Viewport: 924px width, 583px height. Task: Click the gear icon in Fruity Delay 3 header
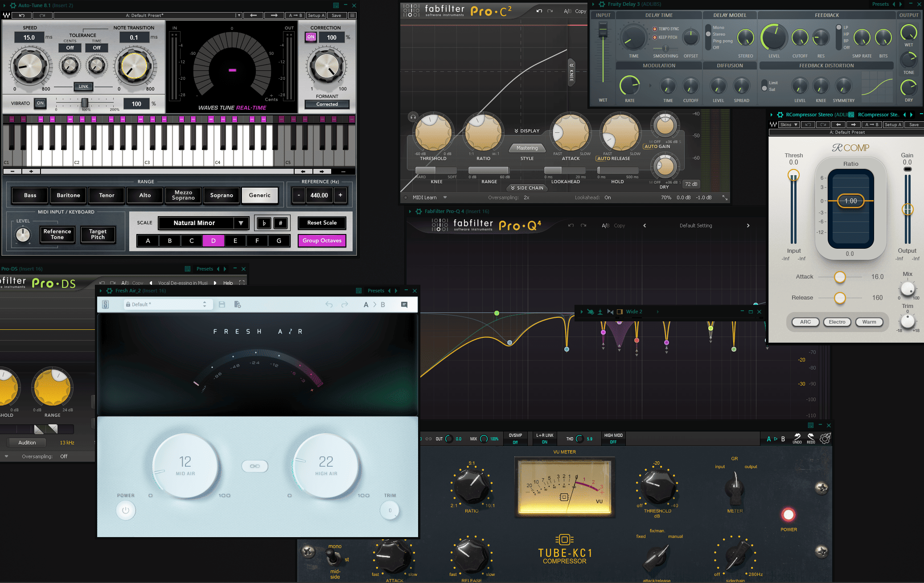pos(601,4)
